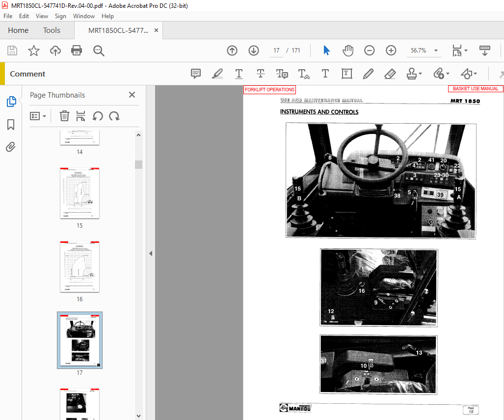Screen dimensions: 504x420
Task: Delete the selected page thumbnail
Action: pyautogui.click(x=64, y=116)
